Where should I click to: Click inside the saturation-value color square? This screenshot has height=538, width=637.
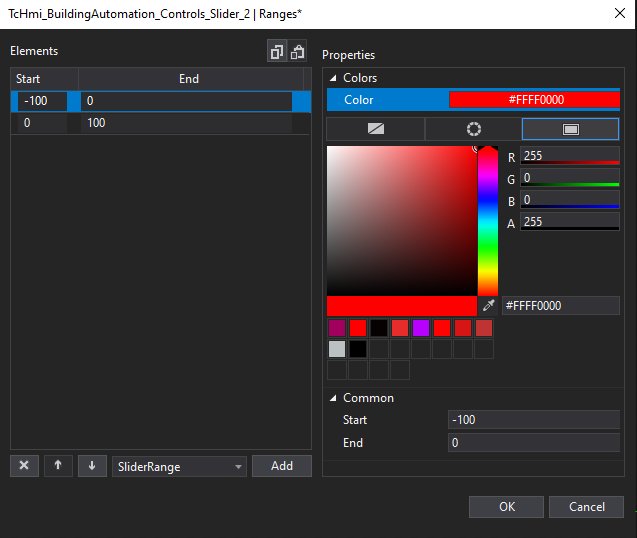click(x=402, y=221)
